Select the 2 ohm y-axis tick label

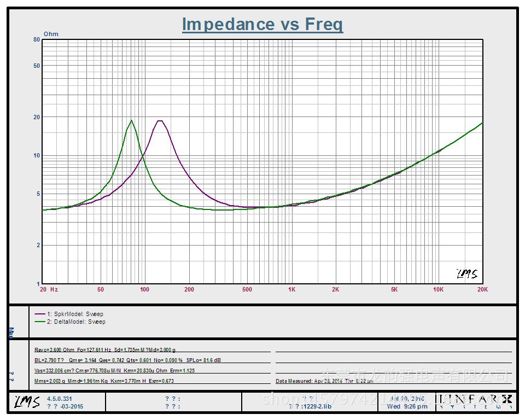(38, 245)
